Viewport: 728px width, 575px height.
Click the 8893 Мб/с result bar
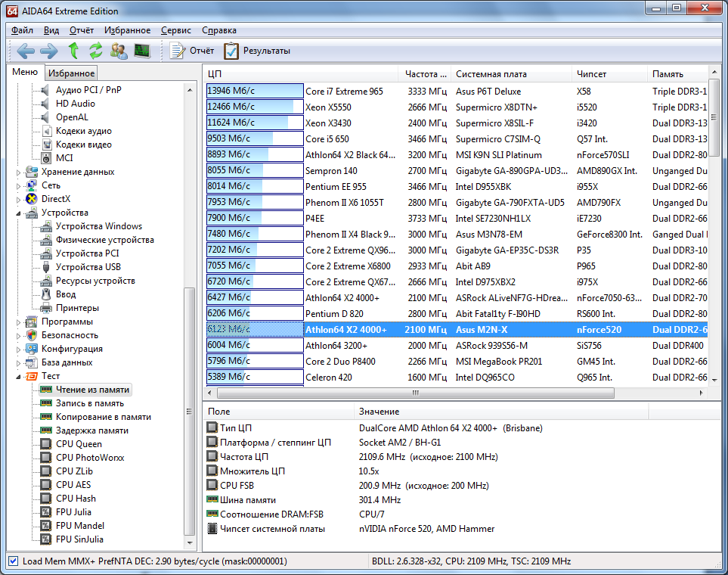[x=255, y=154]
